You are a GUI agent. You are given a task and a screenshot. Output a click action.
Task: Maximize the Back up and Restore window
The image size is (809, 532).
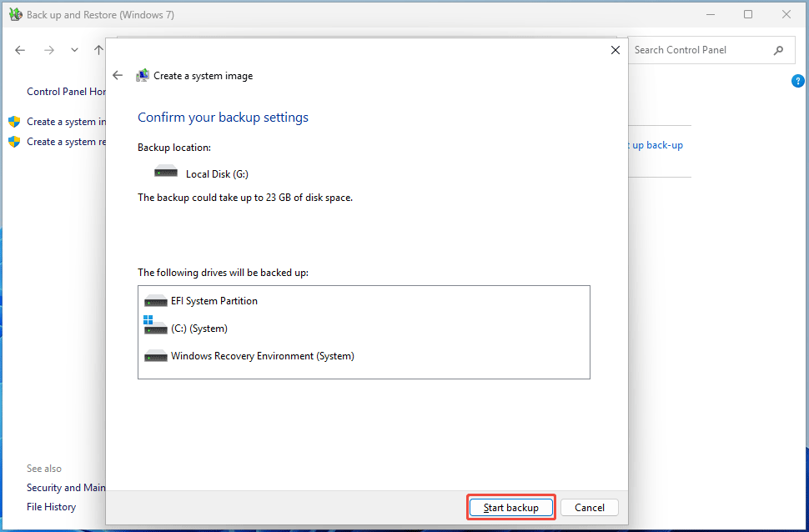pos(748,14)
